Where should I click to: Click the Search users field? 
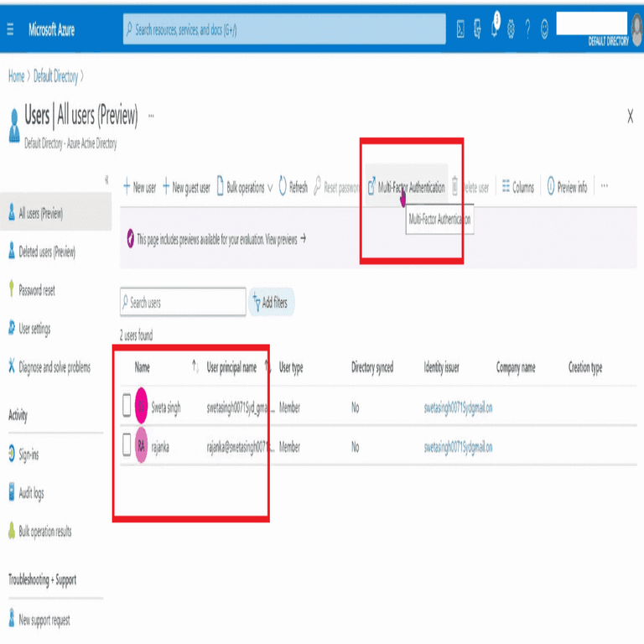tap(183, 303)
